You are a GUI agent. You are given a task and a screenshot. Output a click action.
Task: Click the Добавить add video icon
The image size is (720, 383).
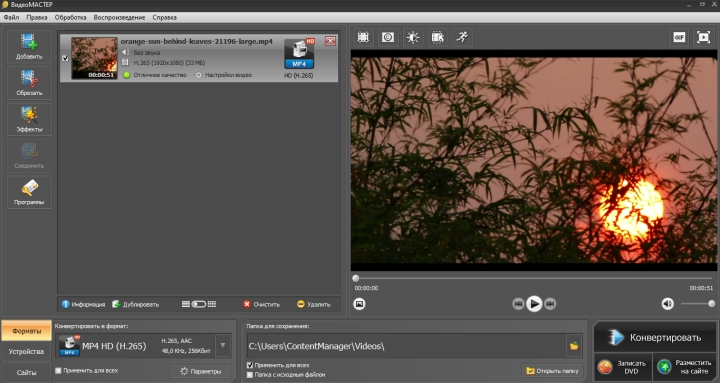(29, 47)
